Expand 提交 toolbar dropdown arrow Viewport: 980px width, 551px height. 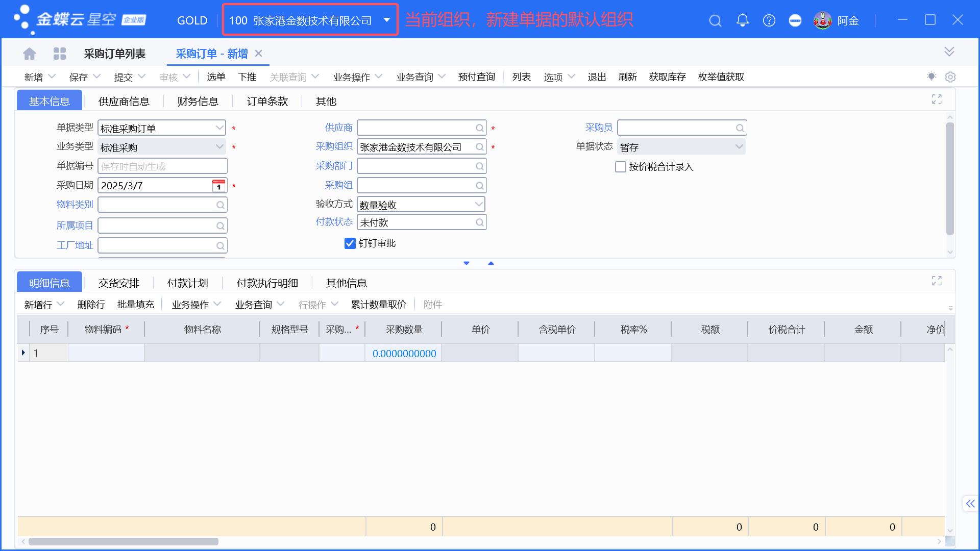[x=141, y=77]
